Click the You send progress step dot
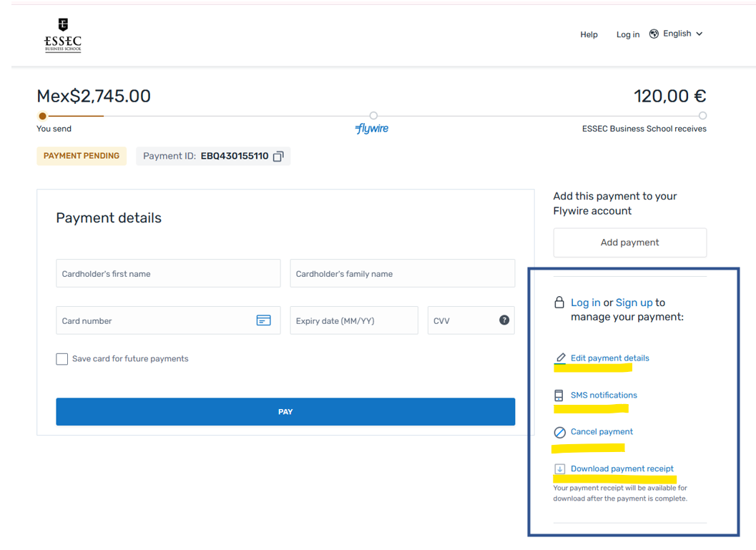This screenshot has width=756, height=550. tap(42, 116)
